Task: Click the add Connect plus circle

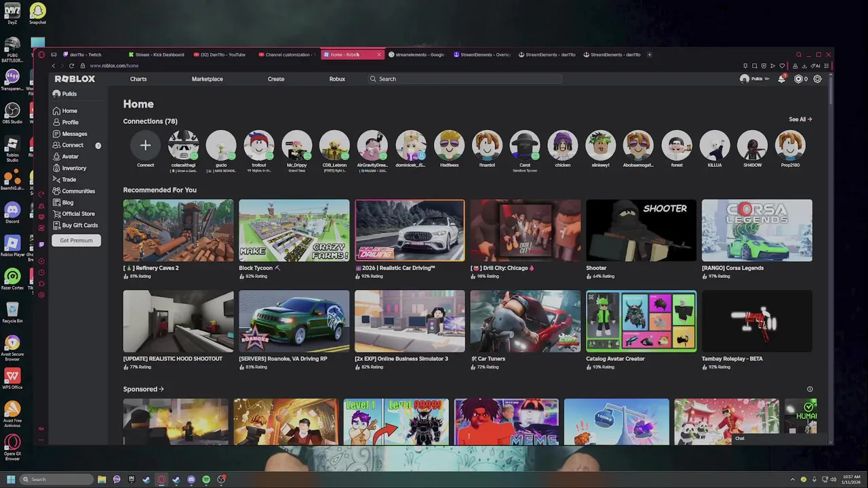Action: (x=145, y=145)
